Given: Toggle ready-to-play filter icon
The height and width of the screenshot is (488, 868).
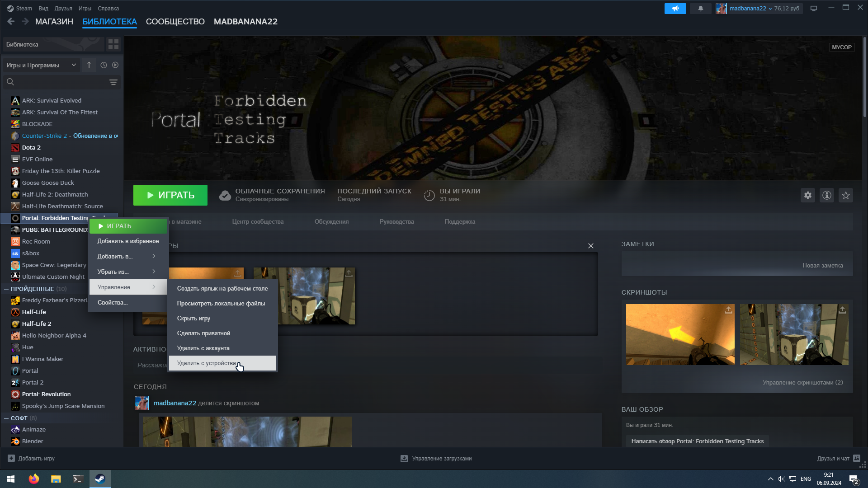Looking at the screenshot, I should tap(115, 65).
